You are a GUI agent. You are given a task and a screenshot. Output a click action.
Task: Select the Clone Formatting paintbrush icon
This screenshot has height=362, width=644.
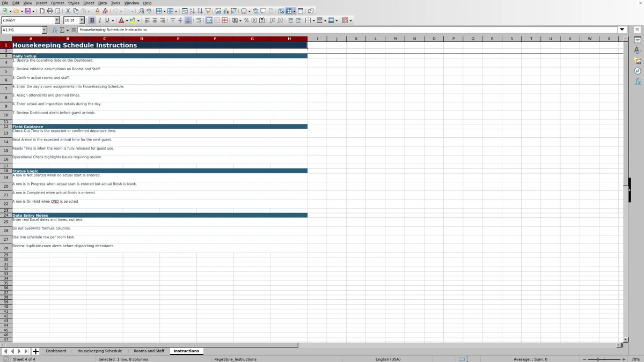[97, 11]
